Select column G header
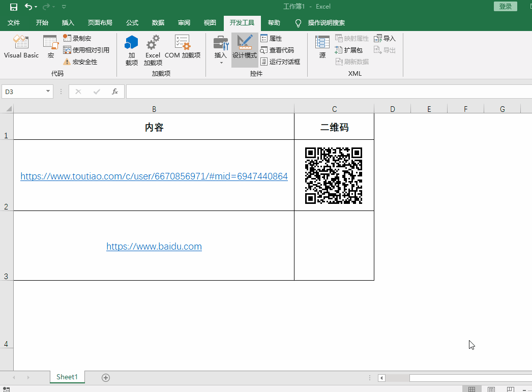The width and height of the screenshot is (532, 392). pyautogui.click(x=502, y=109)
